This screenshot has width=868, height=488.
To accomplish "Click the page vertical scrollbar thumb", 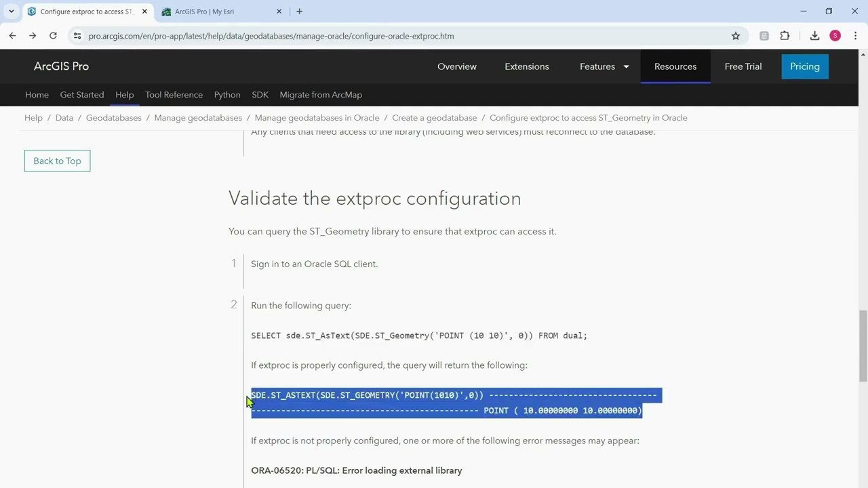I will coord(863,346).
